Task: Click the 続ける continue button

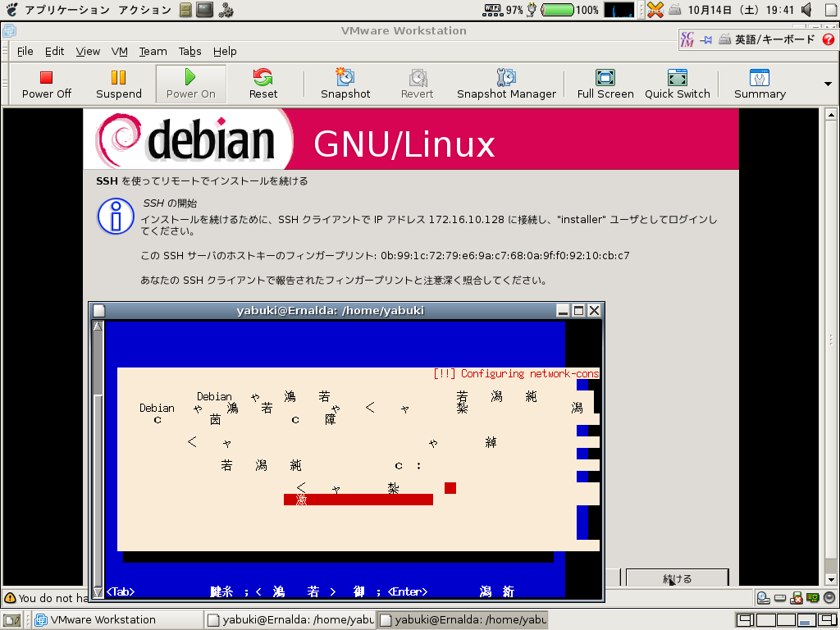Action: tap(677, 578)
